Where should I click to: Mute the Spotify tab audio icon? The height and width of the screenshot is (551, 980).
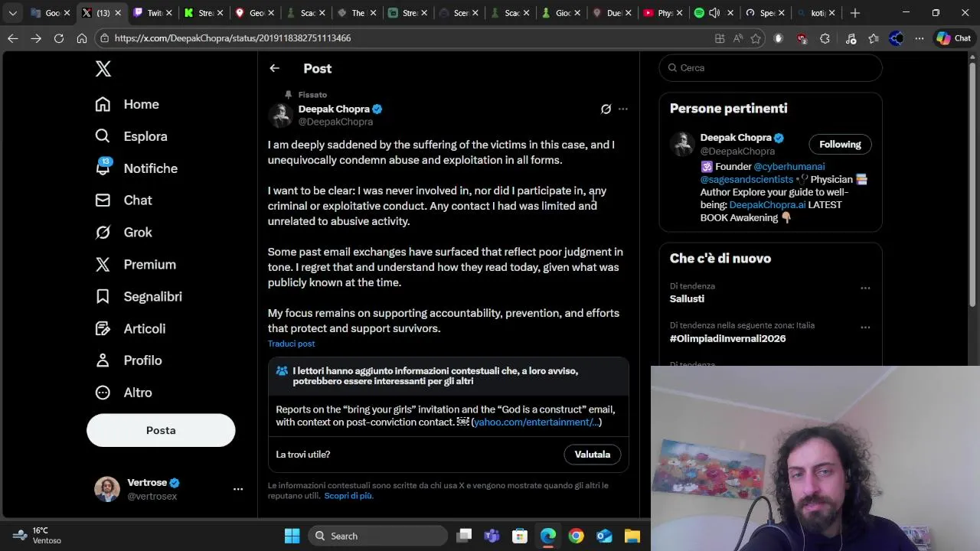coord(714,13)
